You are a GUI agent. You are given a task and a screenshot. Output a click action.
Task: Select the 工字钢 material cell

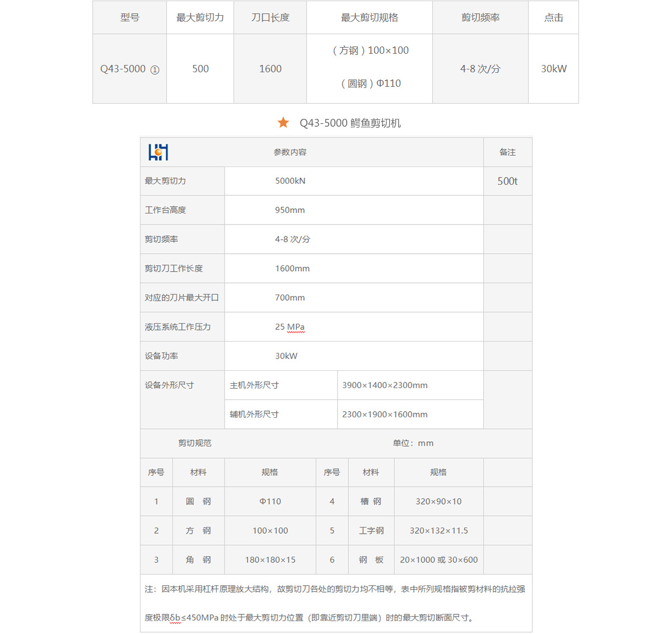[x=371, y=531]
